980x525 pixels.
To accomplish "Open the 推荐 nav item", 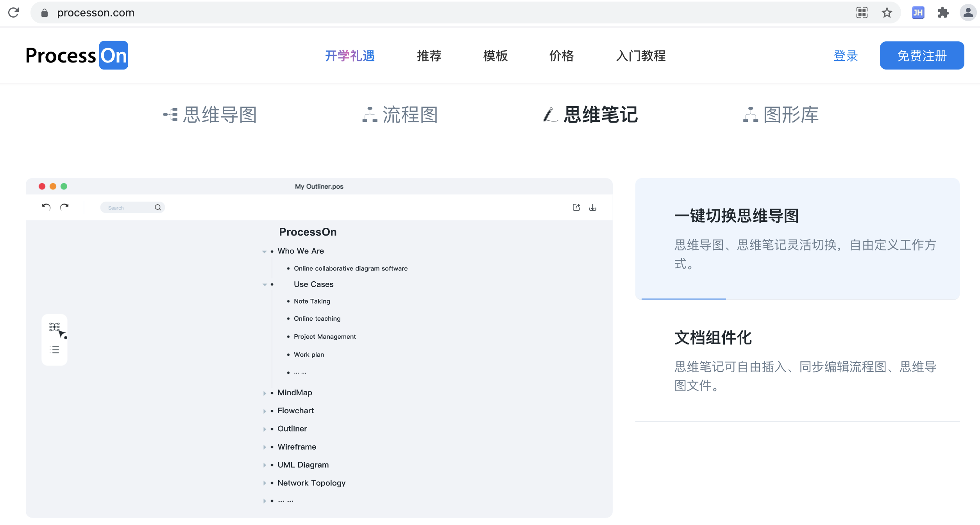I will coord(429,56).
